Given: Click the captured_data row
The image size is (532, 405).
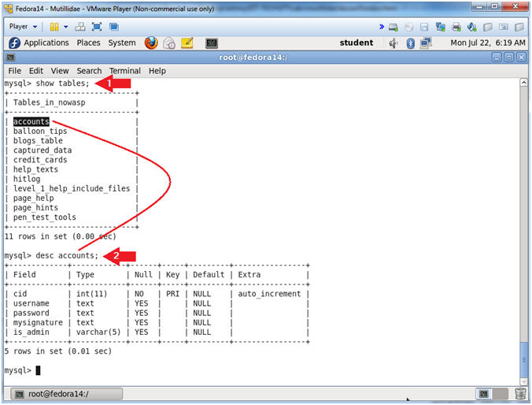Looking at the screenshot, I should [42, 150].
